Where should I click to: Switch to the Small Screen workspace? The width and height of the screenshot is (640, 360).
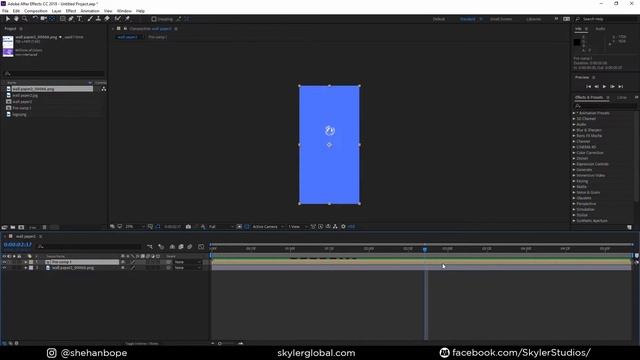tap(501, 19)
